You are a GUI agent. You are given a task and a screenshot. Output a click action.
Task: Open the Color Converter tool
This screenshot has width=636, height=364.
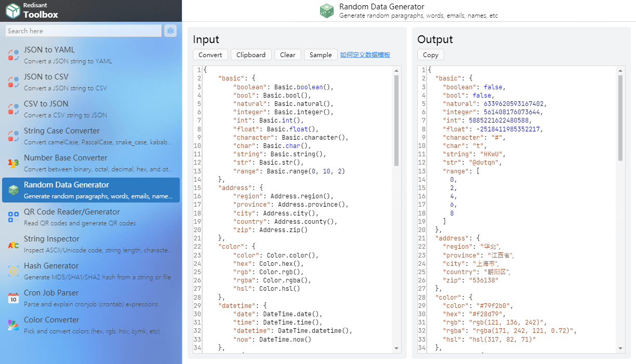91,325
